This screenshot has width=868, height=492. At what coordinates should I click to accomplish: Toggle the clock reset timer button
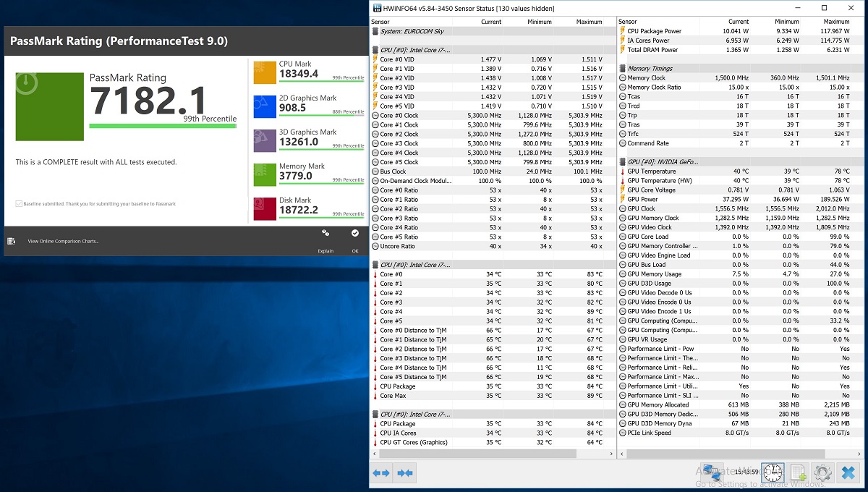773,473
